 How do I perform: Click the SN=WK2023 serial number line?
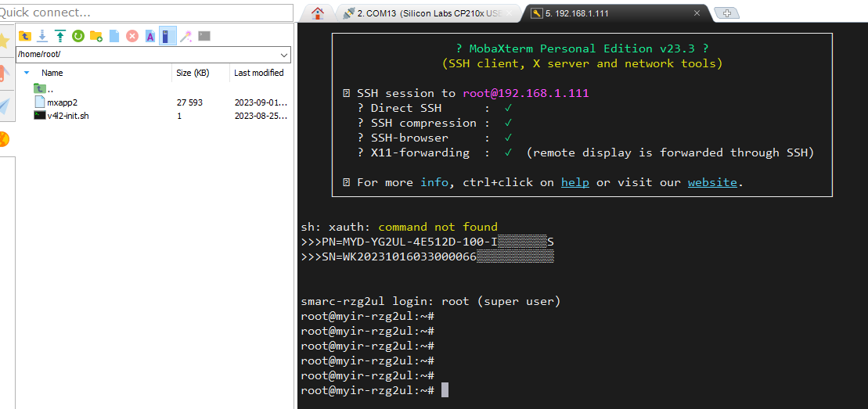coord(427,257)
